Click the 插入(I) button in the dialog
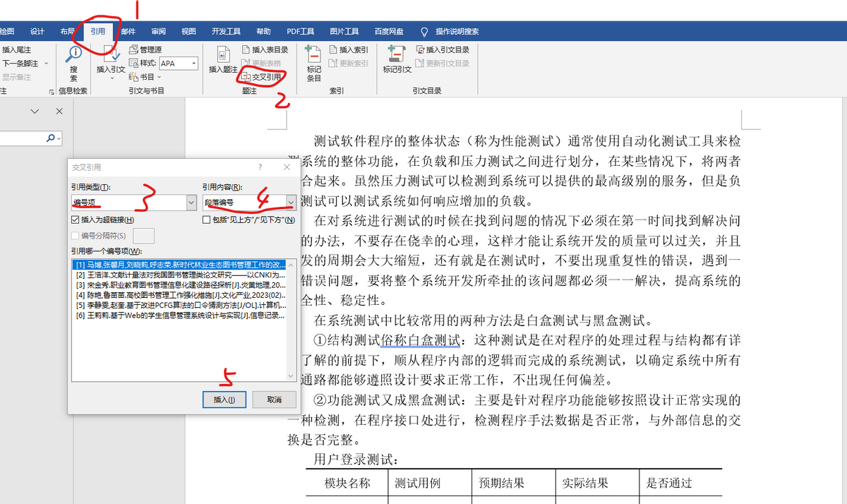The height and width of the screenshot is (504, 847). point(224,400)
